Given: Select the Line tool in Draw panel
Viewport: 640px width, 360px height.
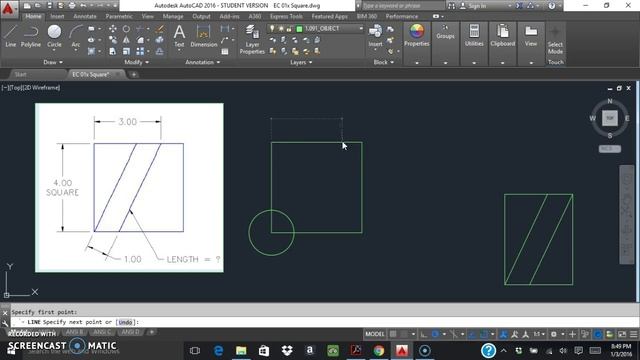Looking at the screenshot, I should click(11, 36).
